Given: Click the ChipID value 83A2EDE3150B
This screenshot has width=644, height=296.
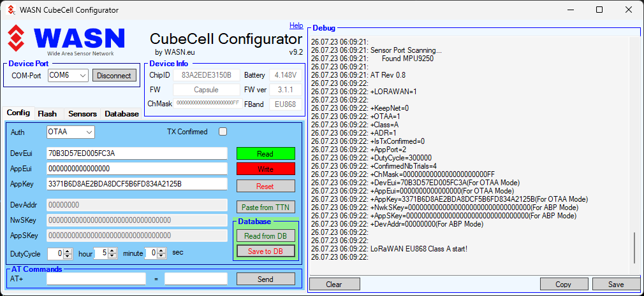Looking at the screenshot, I should coord(206,76).
